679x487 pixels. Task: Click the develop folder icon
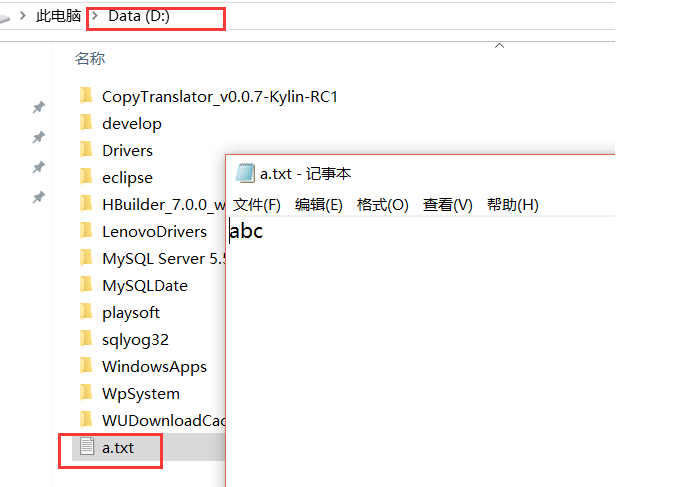coord(86,123)
